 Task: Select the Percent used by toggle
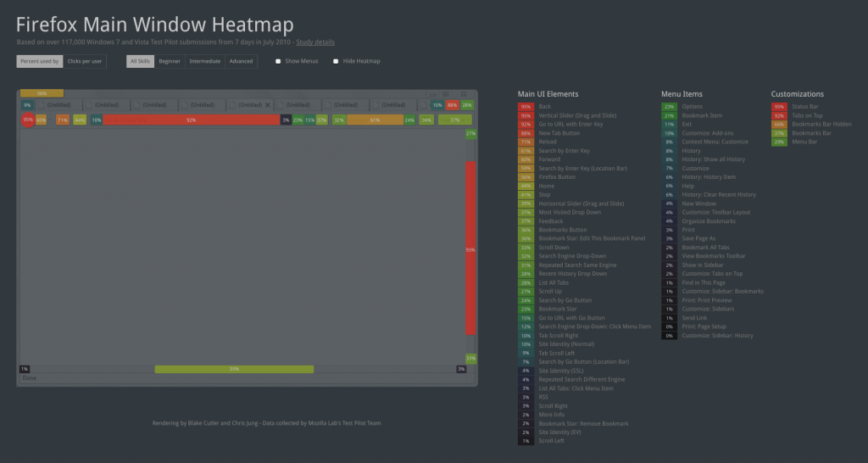pyautogui.click(x=39, y=61)
